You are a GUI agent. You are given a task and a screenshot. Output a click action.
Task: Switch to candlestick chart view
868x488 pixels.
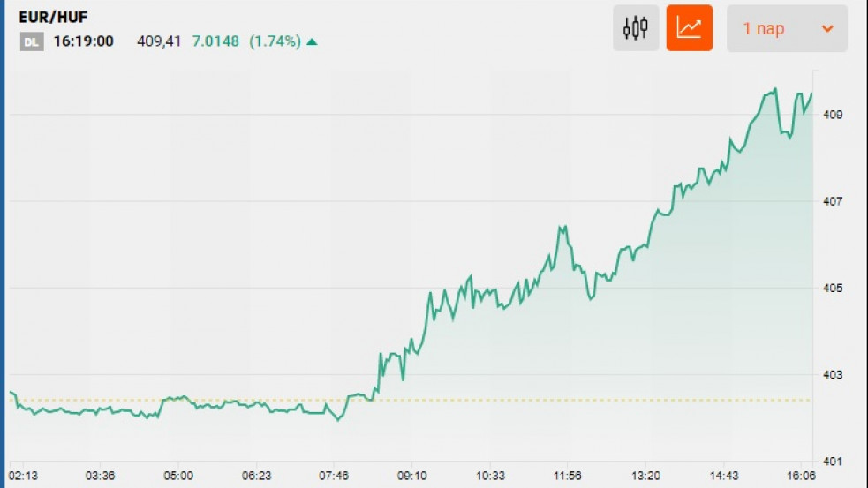(x=636, y=28)
